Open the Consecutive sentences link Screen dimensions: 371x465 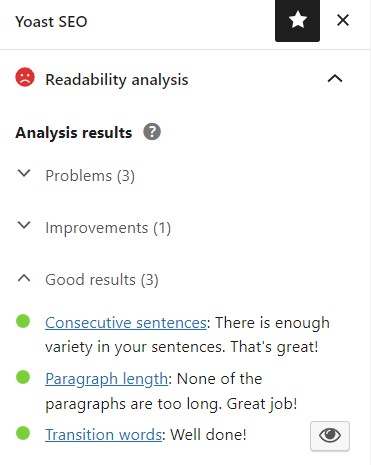coord(126,323)
